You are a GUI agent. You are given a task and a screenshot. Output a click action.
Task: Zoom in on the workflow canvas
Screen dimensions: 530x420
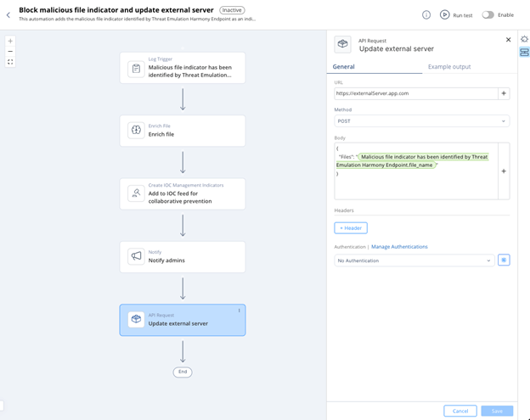[x=10, y=41]
